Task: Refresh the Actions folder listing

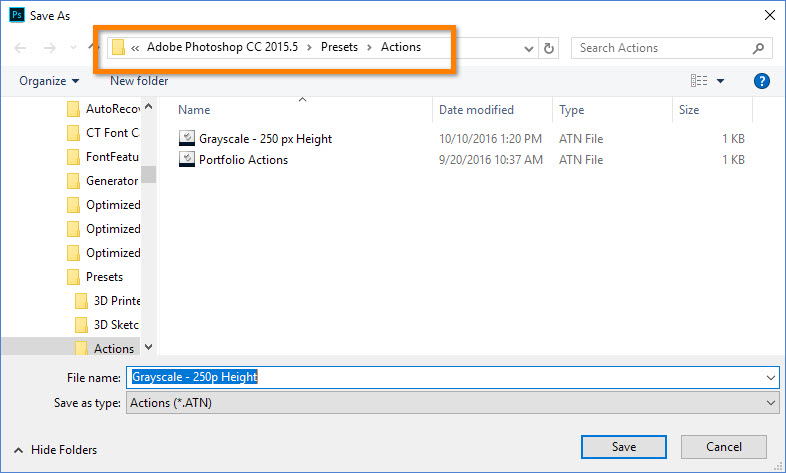Action: tap(548, 48)
